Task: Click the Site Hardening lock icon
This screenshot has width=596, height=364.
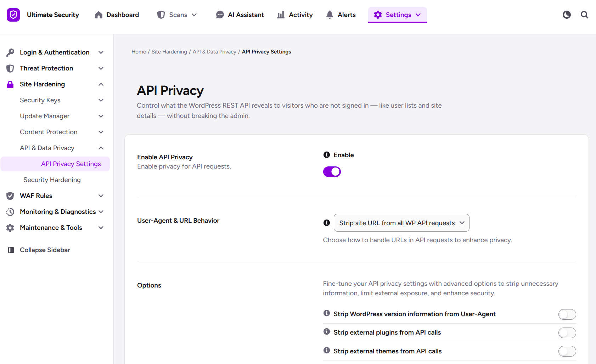Action: pos(10,84)
